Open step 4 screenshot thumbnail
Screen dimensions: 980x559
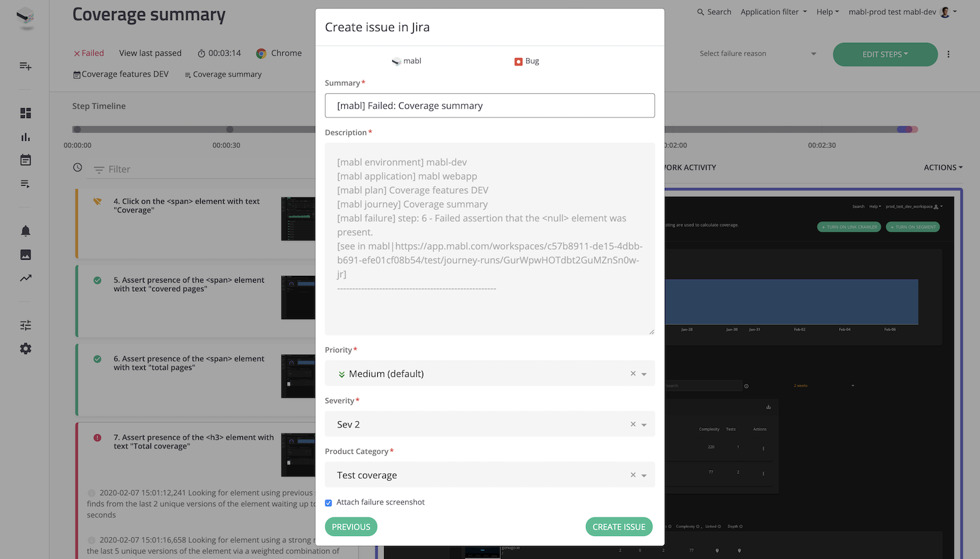(x=298, y=219)
